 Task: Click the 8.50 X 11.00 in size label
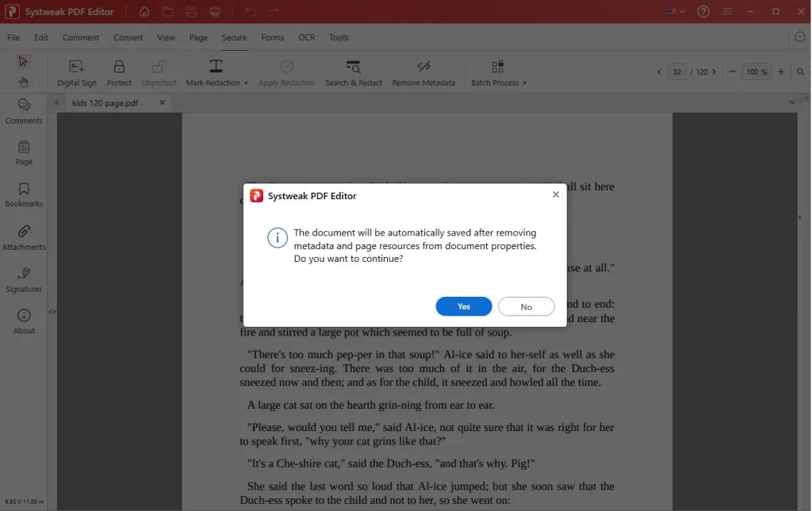25,501
